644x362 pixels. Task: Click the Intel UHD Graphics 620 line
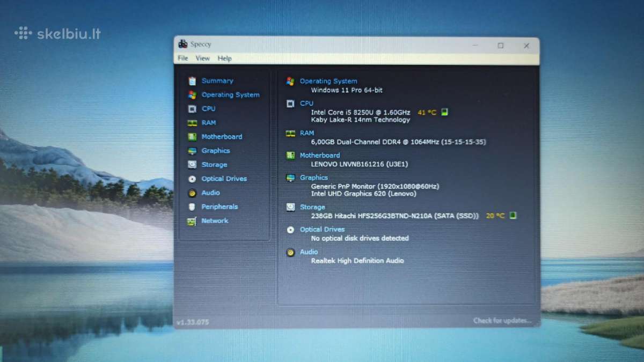pos(364,193)
